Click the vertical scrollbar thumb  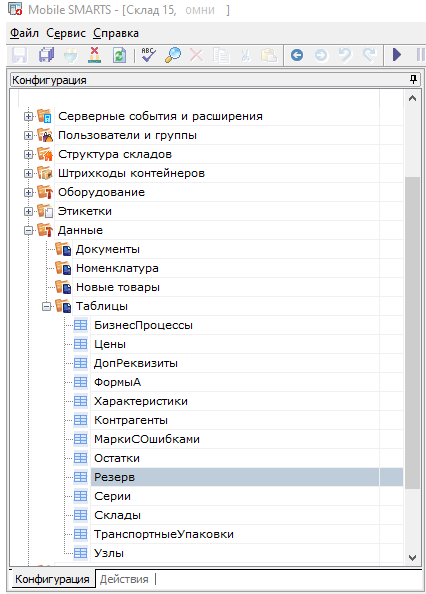pyautogui.click(x=412, y=333)
